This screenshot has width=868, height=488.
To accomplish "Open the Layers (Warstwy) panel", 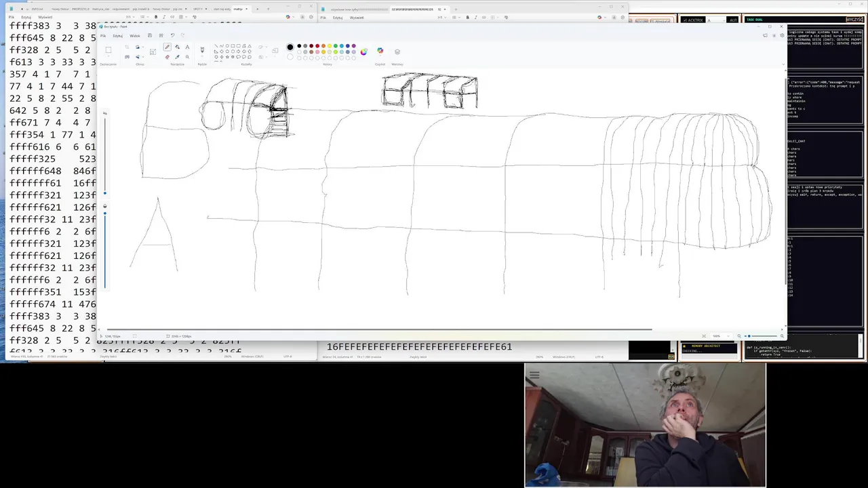I will point(397,52).
